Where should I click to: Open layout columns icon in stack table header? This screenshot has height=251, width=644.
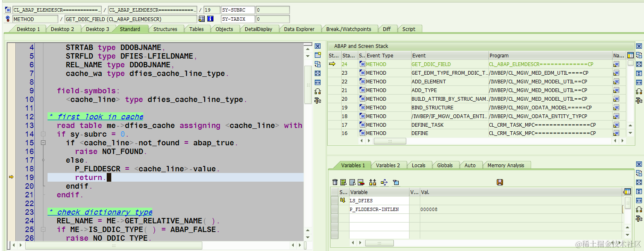[x=630, y=55]
